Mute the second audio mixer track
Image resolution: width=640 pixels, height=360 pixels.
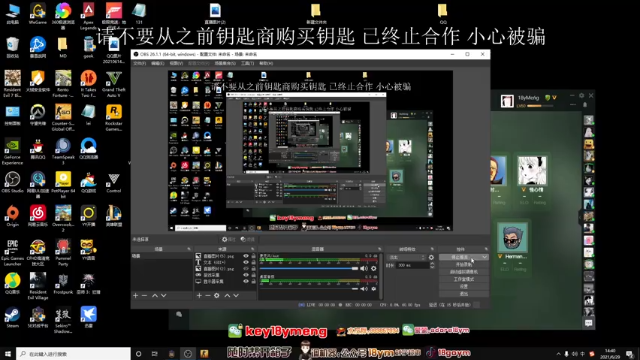point(363,289)
